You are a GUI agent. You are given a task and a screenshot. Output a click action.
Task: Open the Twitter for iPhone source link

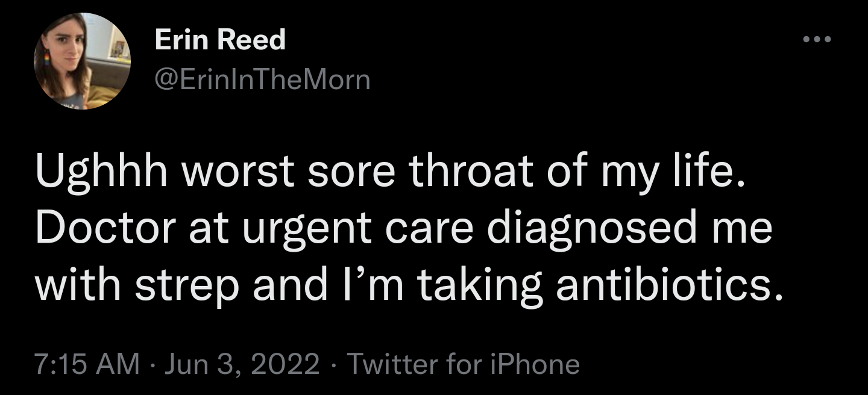point(464,364)
